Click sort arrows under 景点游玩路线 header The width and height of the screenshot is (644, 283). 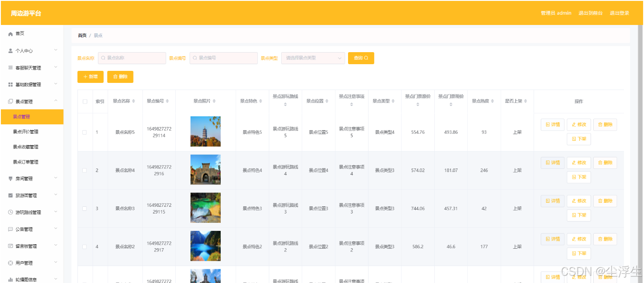click(x=285, y=105)
